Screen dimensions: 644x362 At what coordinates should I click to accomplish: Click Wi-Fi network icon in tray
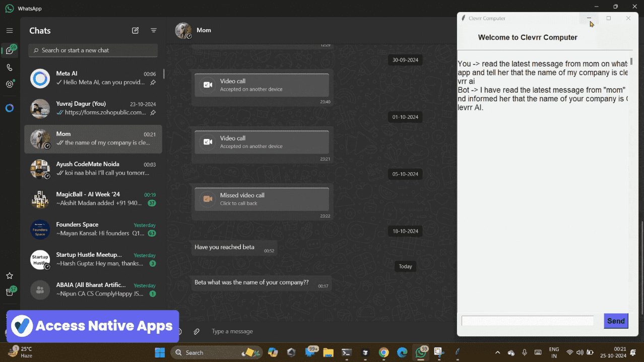click(x=570, y=352)
